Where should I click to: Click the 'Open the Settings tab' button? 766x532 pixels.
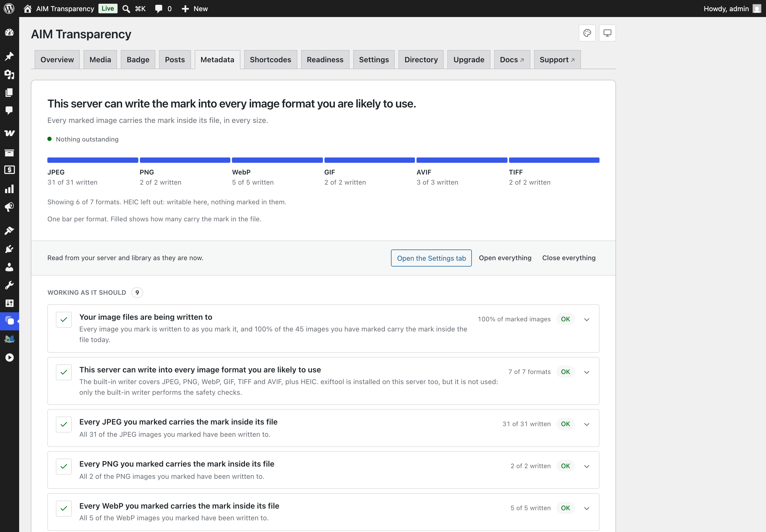tap(431, 258)
